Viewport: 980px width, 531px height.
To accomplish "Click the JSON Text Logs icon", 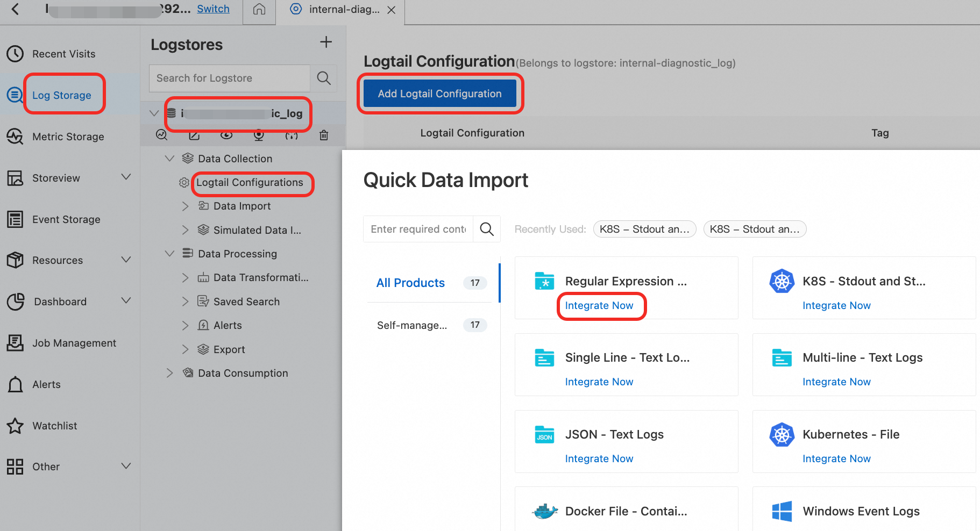I will [544, 434].
